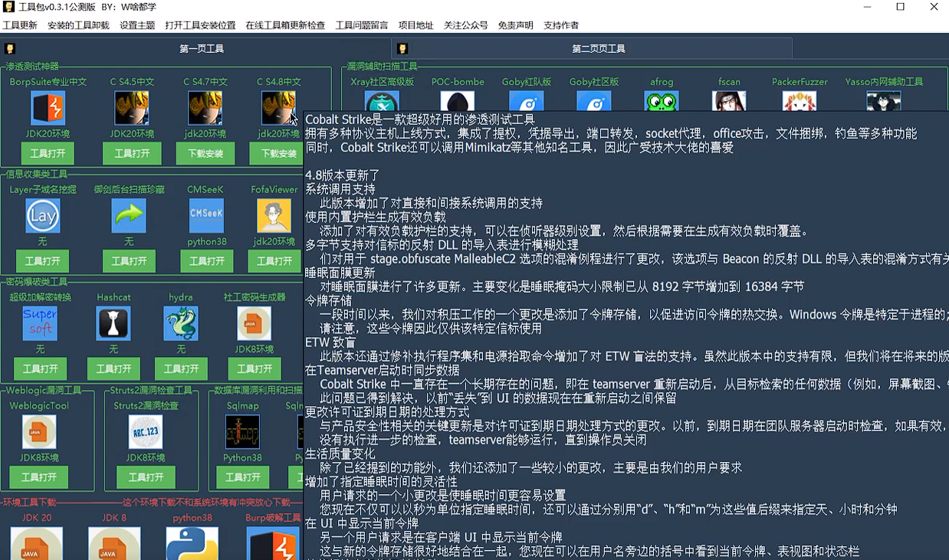Image resolution: width=949 pixels, height=560 pixels.
Task: Switch to the 第二页页工具 tab
Action: (x=592, y=48)
